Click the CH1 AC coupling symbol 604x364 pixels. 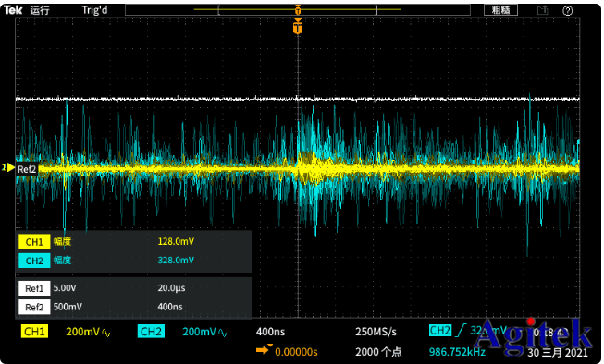(x=106, y=333)
